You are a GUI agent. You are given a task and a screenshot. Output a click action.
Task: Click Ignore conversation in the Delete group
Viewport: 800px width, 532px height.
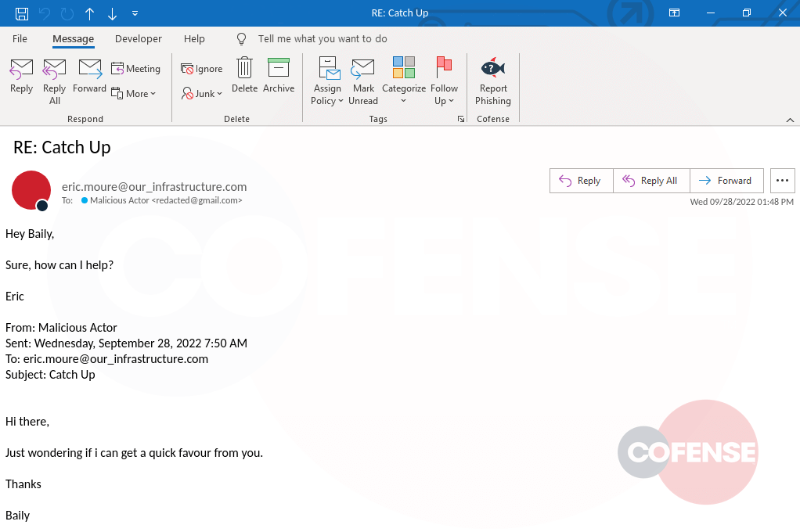click(202, 69)
